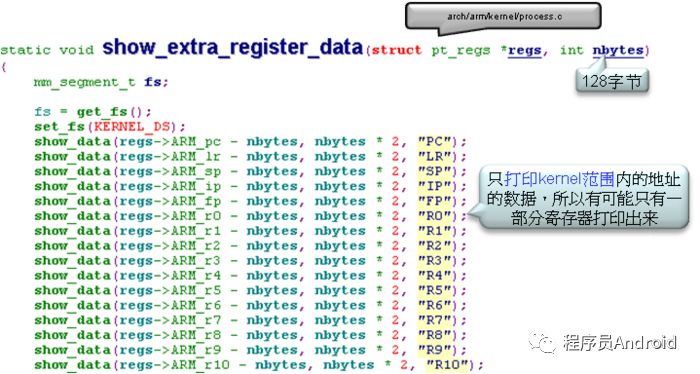Viewport: 700px width, 374px height.
Task: Click the show_data line for ARM_lr
Action: (250, 157)
